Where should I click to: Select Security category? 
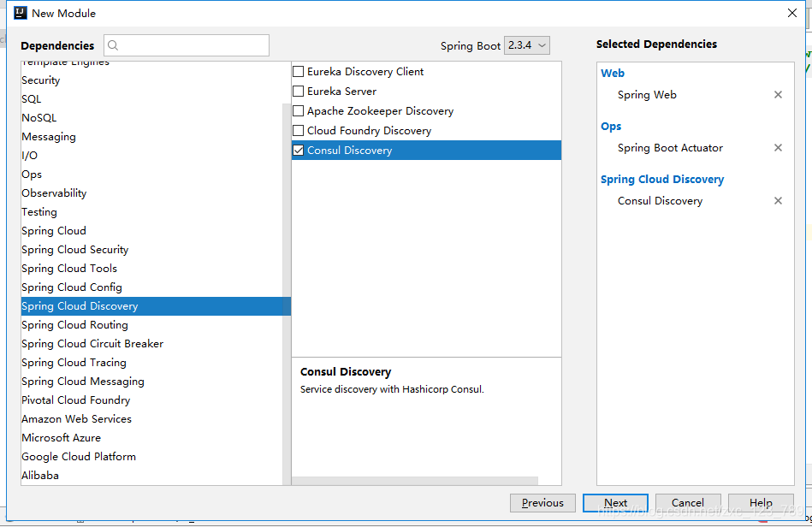151,80
